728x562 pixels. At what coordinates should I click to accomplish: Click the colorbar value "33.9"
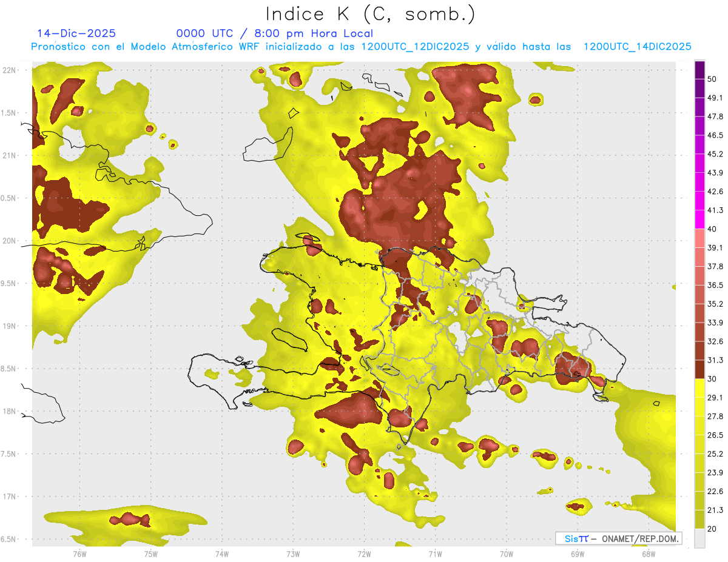pyautogui.click(x=715, y=323)
